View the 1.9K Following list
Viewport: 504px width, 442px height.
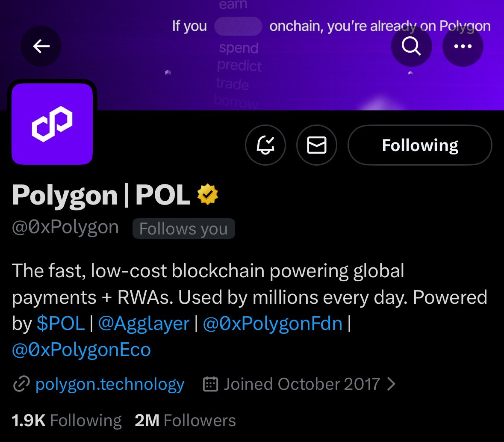(x=67, y=420)
